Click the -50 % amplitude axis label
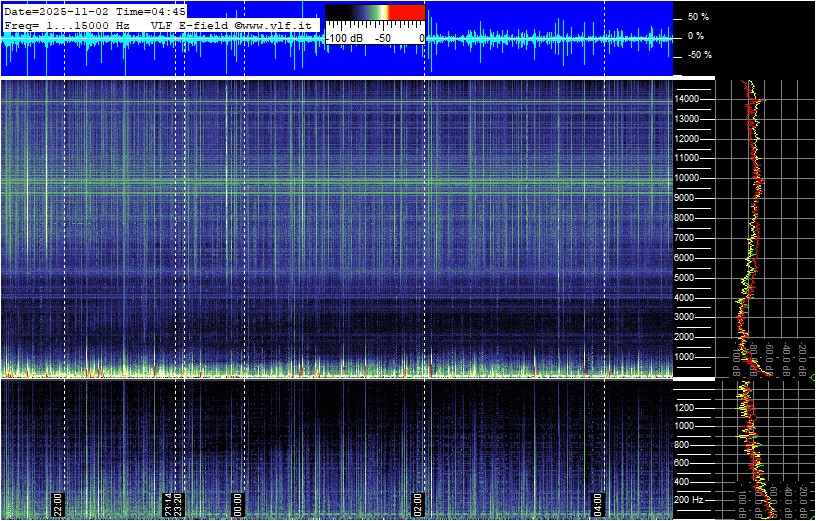This screenshot has height=521, width=816. 697,55
